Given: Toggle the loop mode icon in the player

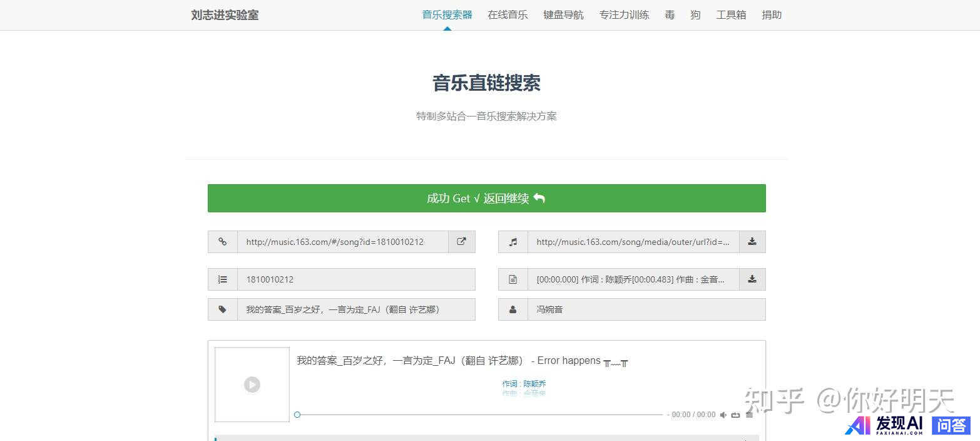Looking at the screenshot, I should 736,415.
